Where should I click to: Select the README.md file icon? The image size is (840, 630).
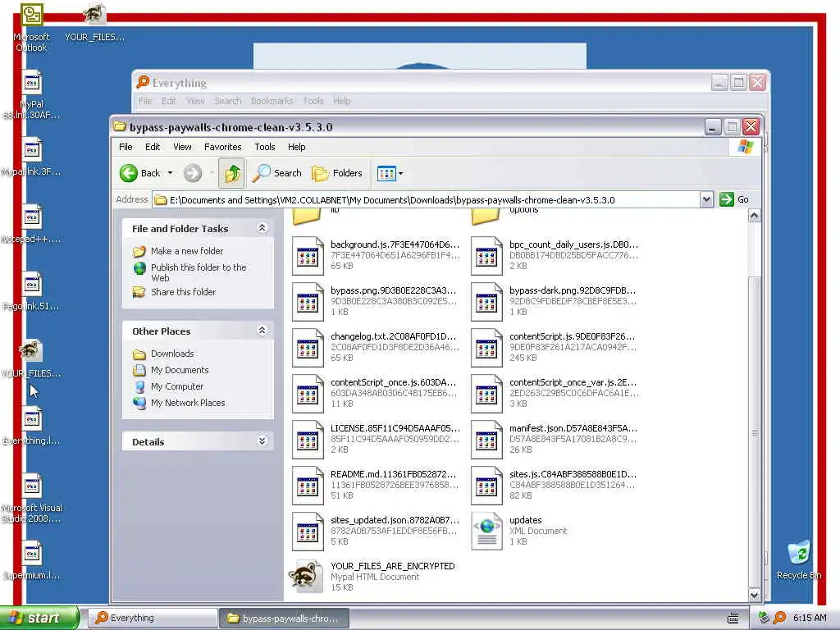(308, 486)
